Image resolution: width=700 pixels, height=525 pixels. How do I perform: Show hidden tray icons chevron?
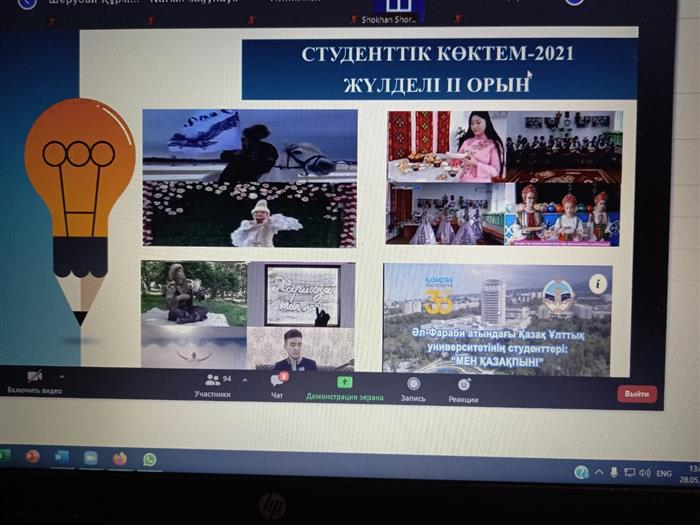(599, 471)
